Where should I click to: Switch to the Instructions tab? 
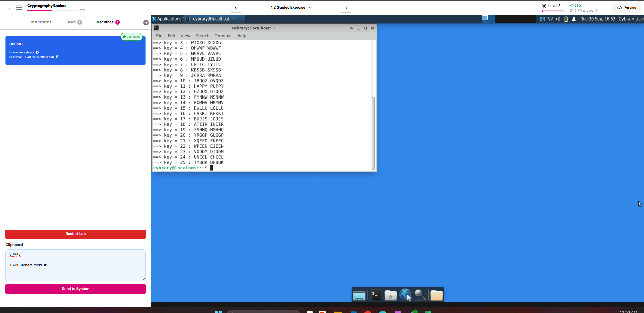click(x=41, y=22)
